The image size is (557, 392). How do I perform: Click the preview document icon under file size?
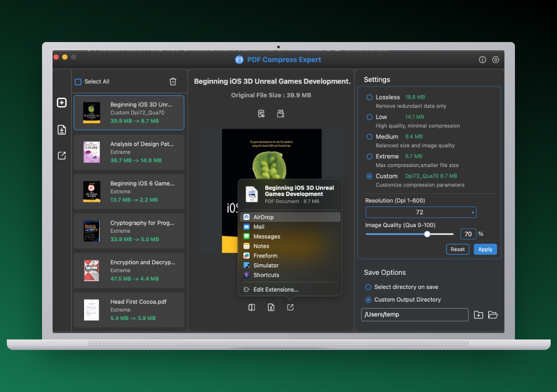click(261, 114)
